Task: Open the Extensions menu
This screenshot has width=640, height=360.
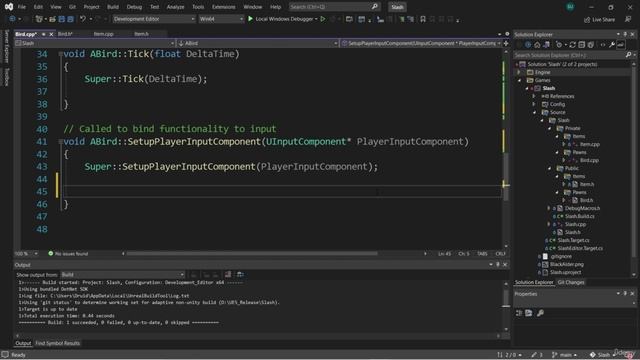Action: [223, 7]
